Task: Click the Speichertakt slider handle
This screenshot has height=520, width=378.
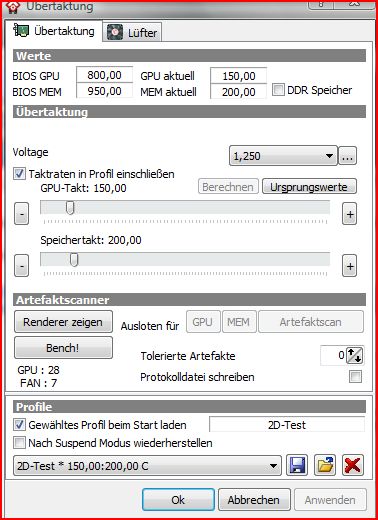Action: pos(74,260)
